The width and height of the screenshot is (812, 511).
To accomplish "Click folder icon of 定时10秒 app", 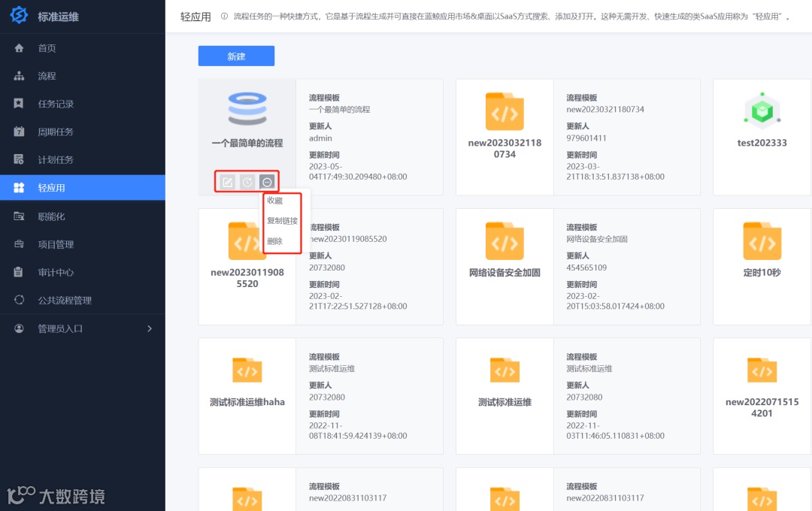I will pyautogui.click(x=762, y=240).
